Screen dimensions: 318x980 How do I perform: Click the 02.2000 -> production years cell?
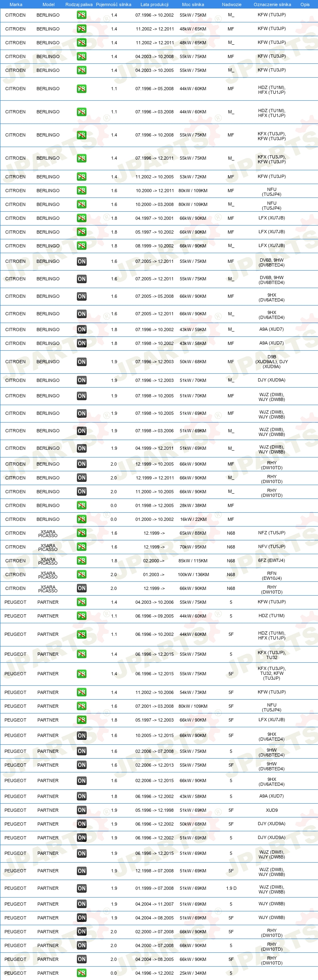154,561
